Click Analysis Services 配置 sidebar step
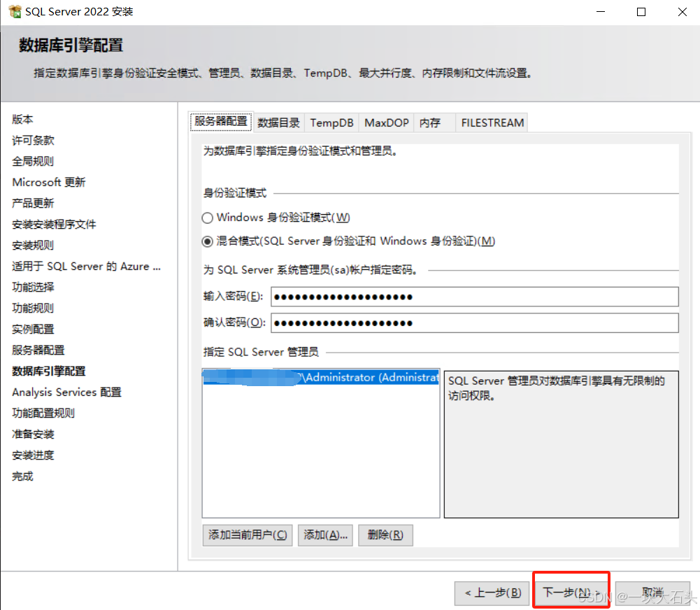The height and width of the screenshot is (610, 700). coord(66,392)
